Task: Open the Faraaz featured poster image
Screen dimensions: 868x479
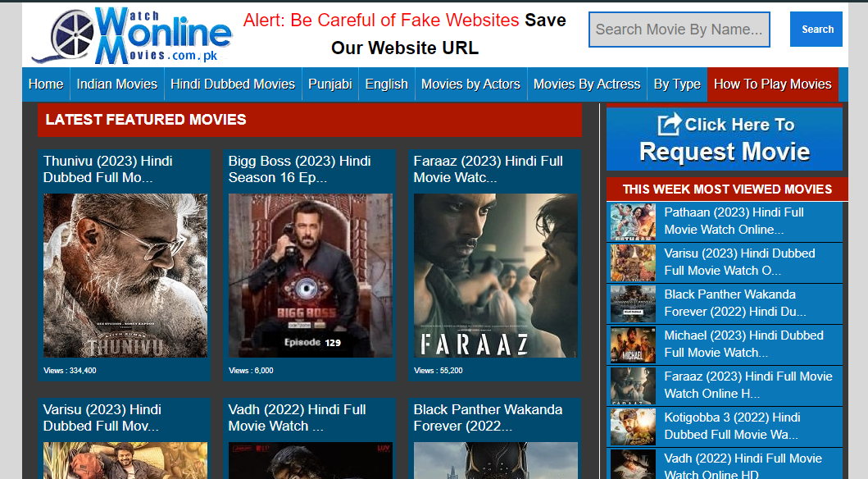Action: pos(495,276)
